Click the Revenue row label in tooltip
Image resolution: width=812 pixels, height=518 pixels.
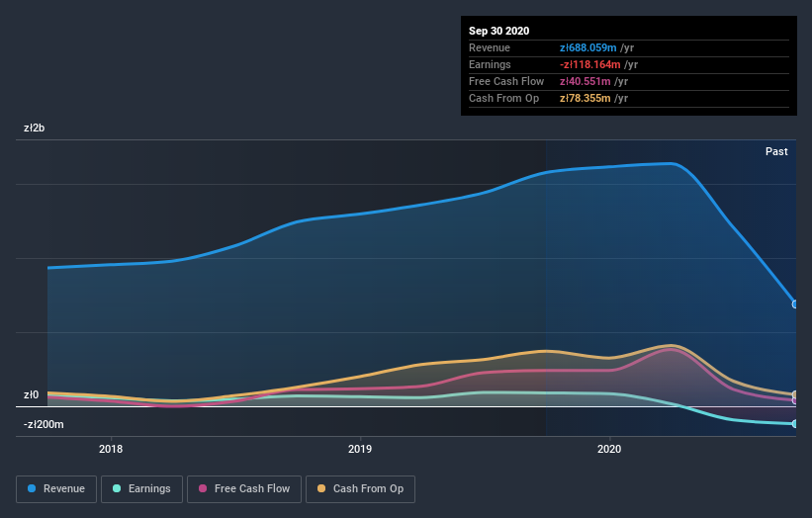click(490, 47)
